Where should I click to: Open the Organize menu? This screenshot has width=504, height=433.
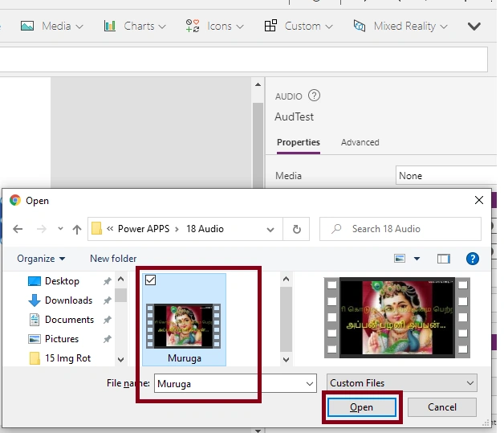[x=41, y=259]
